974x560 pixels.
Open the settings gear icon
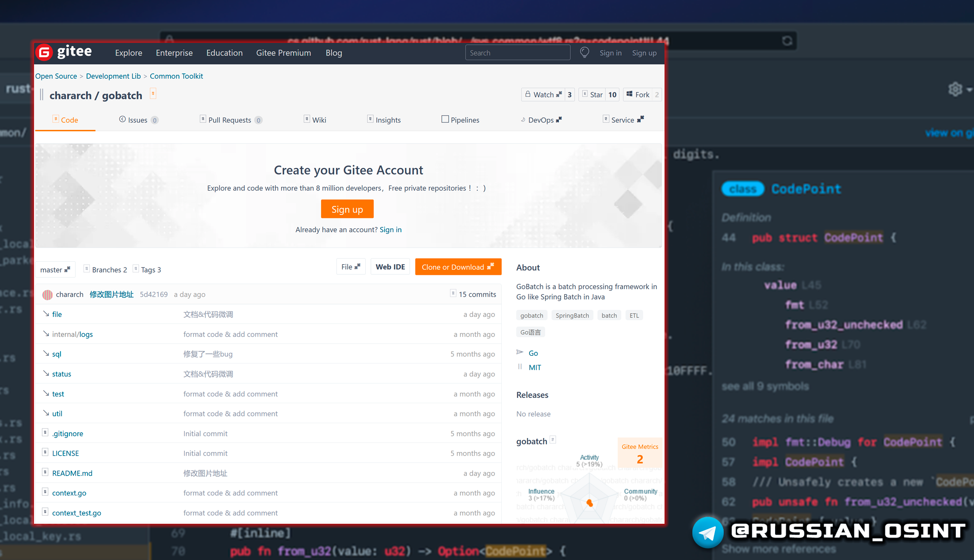[x=955, y=89]
